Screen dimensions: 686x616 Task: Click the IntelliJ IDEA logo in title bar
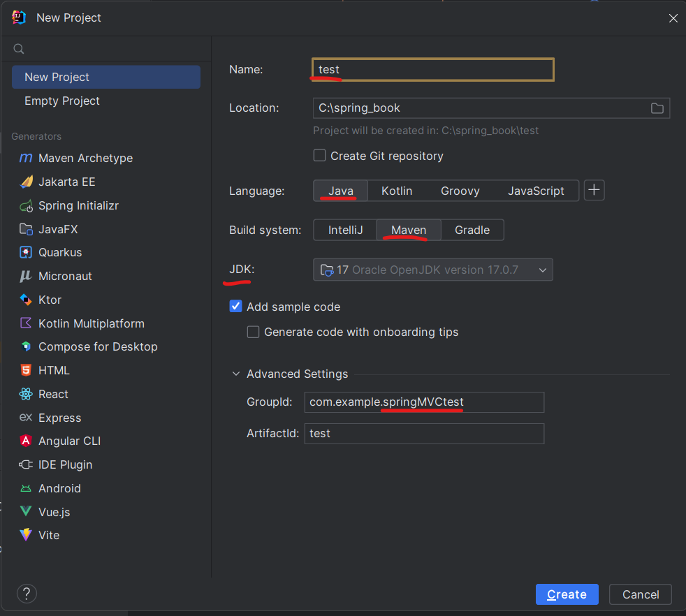(x=19, y=17)
